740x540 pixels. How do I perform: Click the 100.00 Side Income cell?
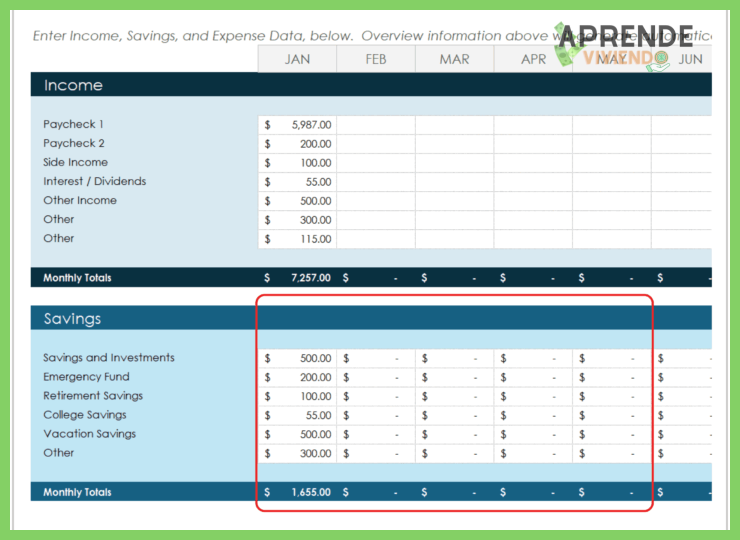(x=297, y=163)
